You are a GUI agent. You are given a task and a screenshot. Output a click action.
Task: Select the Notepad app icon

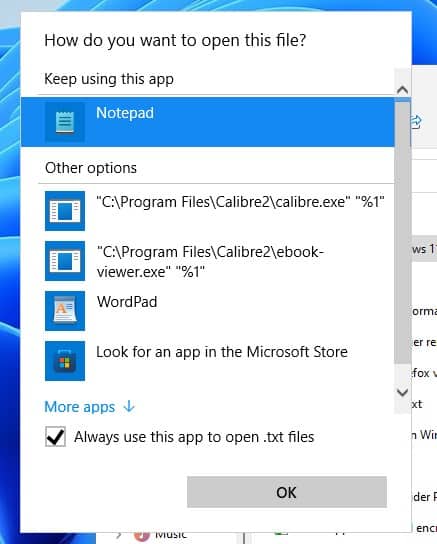[x=65, y=122]
